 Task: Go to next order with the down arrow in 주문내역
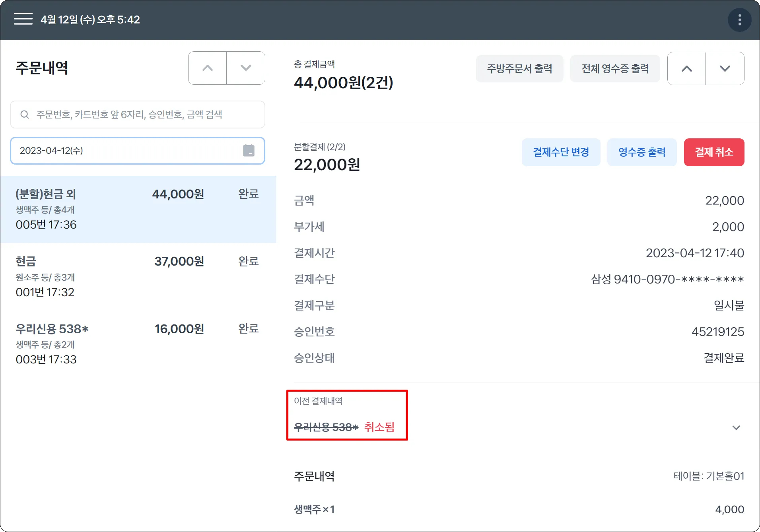(246, 68)
